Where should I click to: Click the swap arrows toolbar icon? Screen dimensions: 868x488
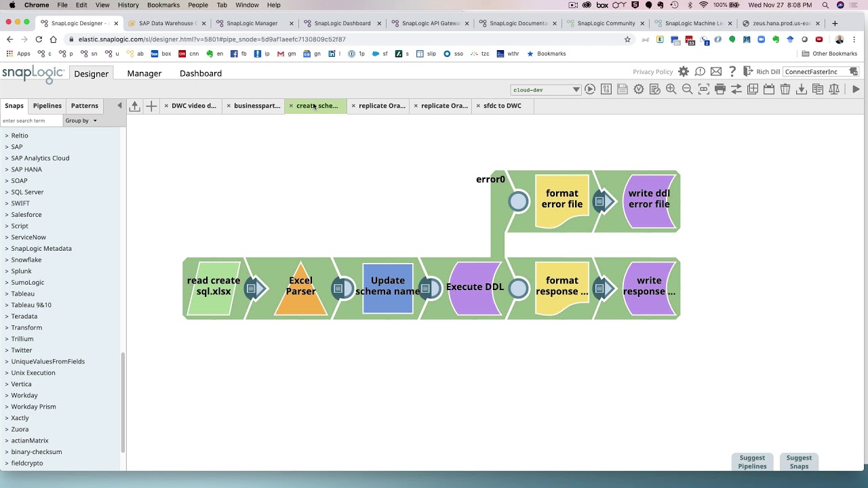(736, 89)
